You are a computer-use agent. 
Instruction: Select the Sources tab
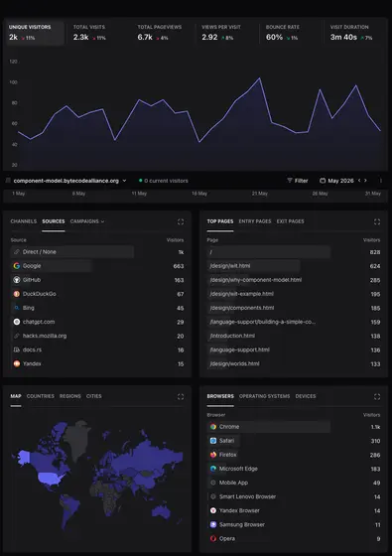coord(54,221)
